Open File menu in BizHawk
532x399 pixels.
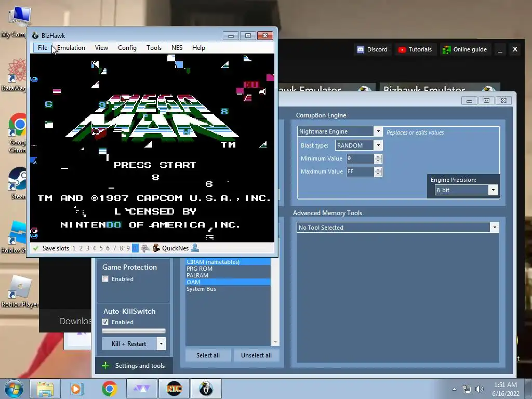tap(43, 48)
